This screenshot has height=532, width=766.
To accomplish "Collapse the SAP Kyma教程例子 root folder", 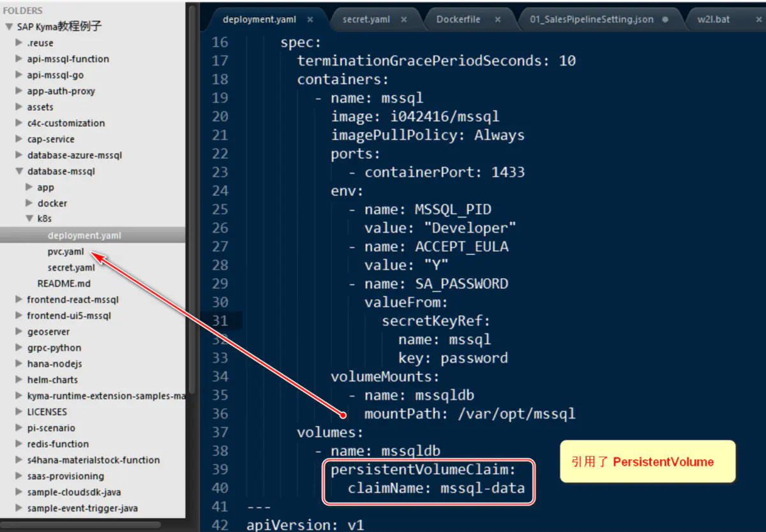I will point(8,26).
